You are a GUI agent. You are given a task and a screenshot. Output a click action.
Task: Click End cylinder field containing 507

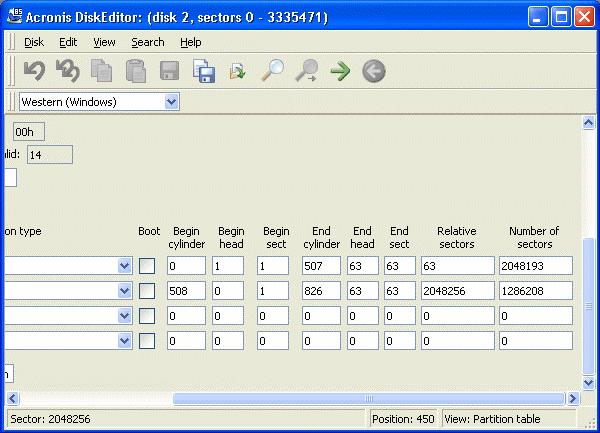click(x=321, y=266)
